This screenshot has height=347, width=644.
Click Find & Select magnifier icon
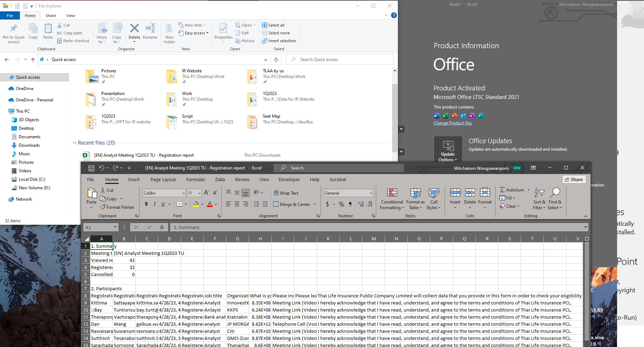point(555,192)
